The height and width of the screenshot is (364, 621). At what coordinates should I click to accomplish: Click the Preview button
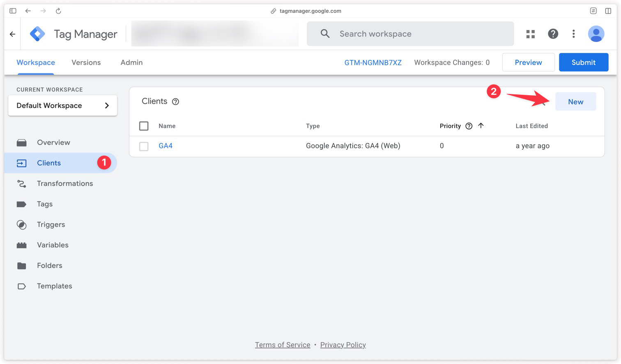tap(528, 62)
